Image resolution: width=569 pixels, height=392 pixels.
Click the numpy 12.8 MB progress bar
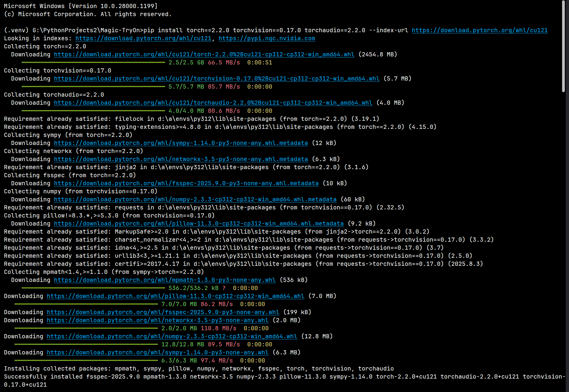(86, 344)
